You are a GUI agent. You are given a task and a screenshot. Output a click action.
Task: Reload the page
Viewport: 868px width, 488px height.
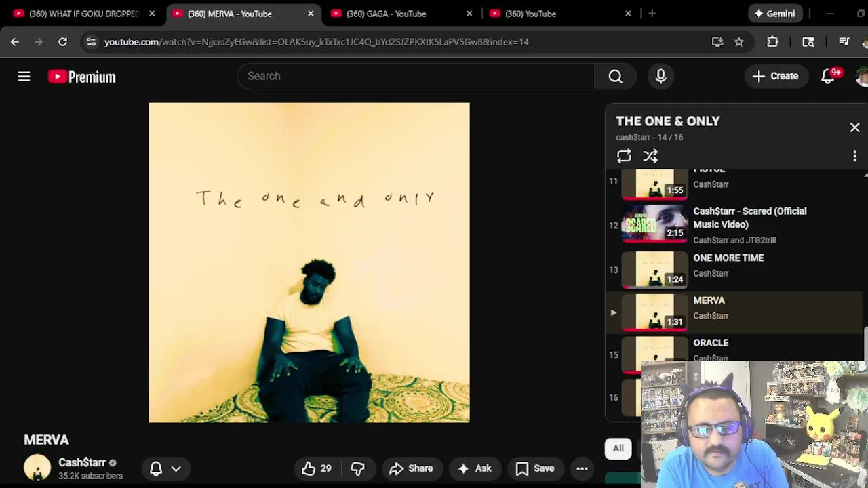[62, 42]
